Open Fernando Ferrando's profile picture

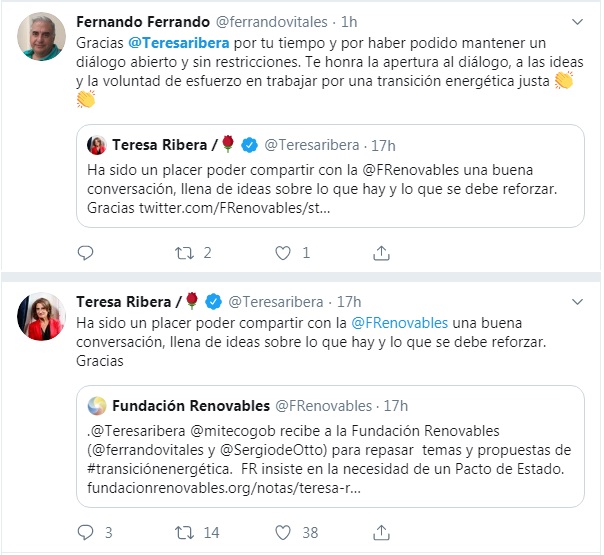tap(42, 38)
